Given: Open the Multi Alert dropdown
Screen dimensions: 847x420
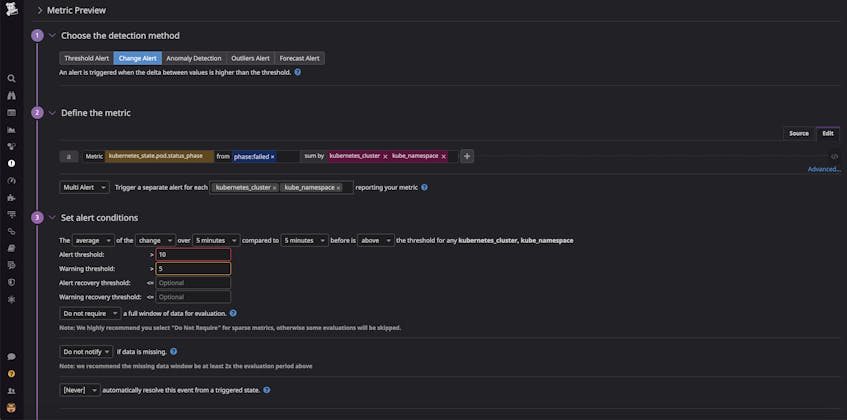Looking at the screenshot, I should coord(84,187).
